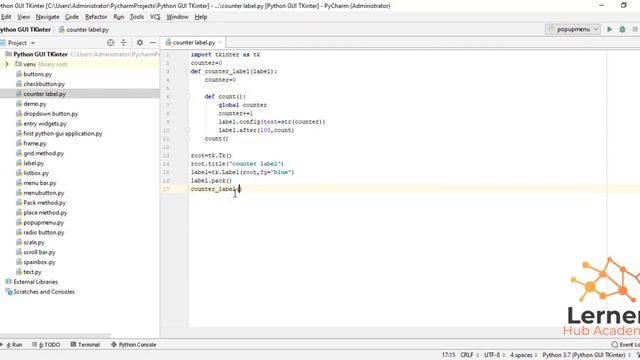
Task: Select buttons.py in project tree
Action: tap(38, 74)
